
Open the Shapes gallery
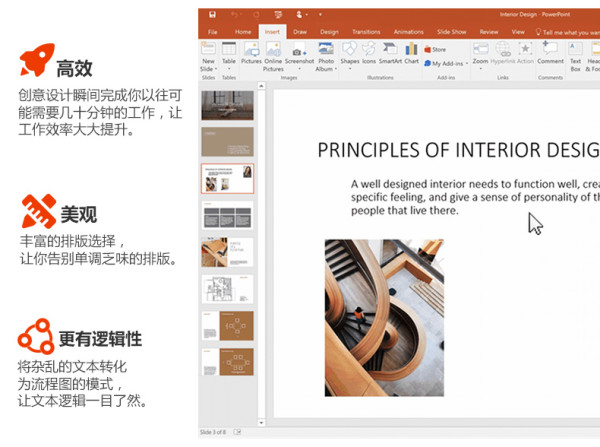tap(349, 52)
